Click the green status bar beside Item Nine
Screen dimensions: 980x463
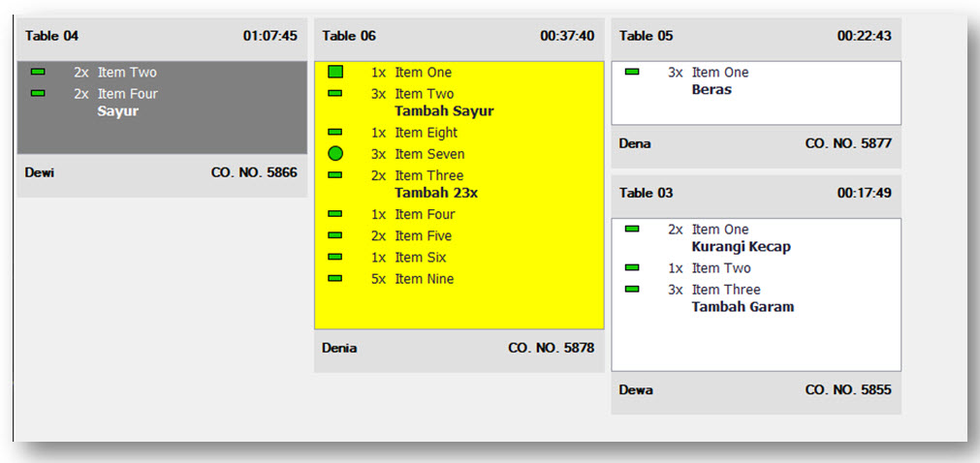[335, 279]
